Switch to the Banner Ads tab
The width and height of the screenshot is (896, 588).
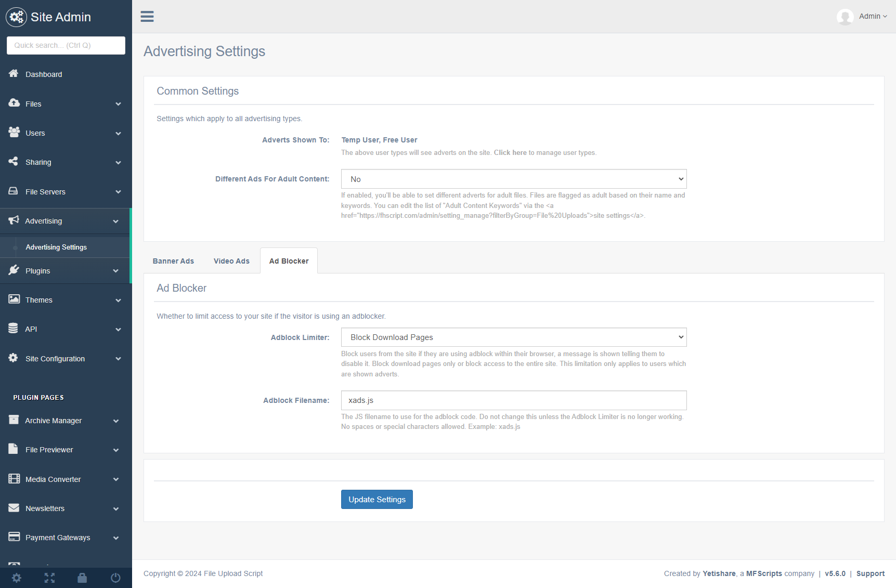(x=173, y=261)
